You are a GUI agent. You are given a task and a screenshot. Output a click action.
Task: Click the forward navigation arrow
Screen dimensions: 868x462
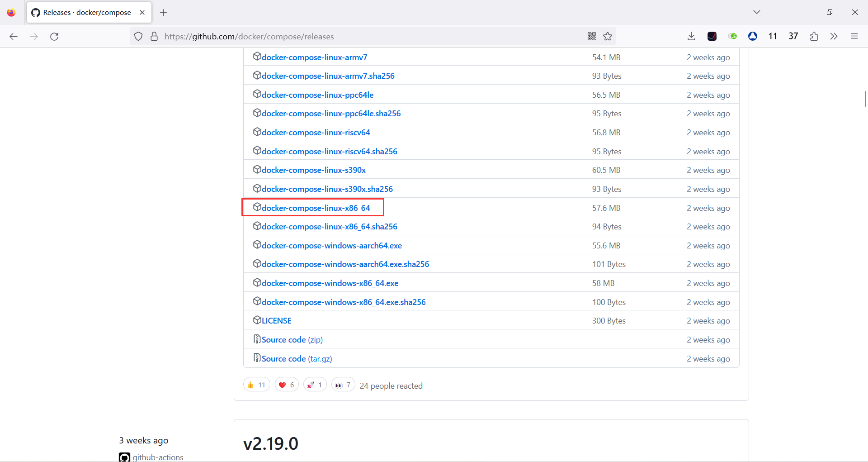click(x=34, y=37)
